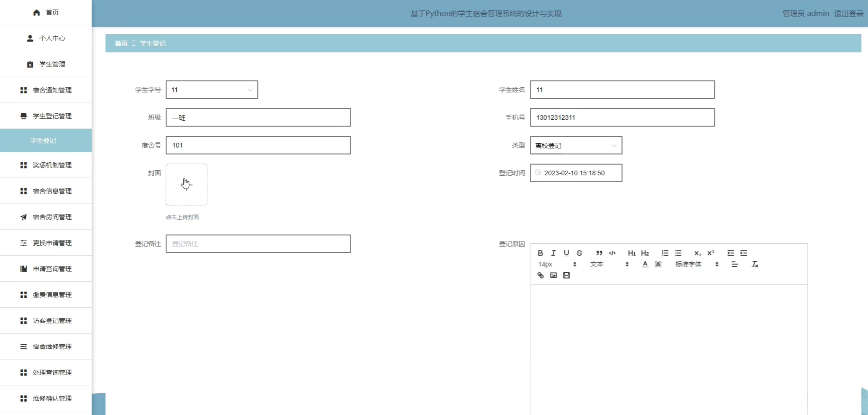Toggle superscript formatting

pyautogui.click(x=711, y=253)
